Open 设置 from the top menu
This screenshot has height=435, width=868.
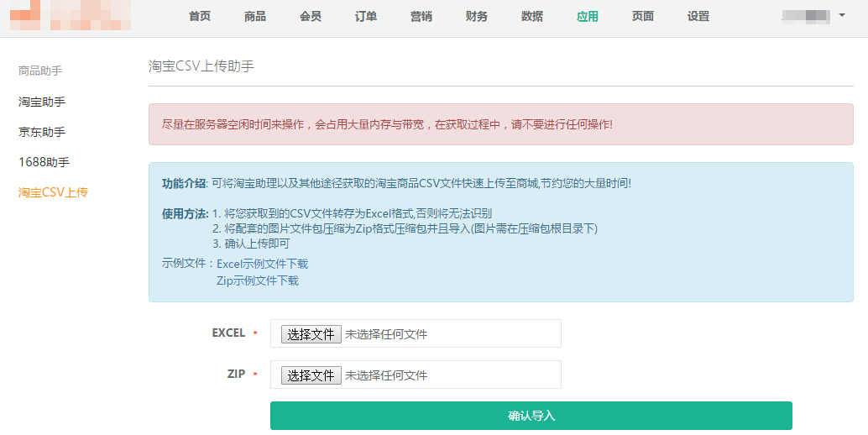tap(698, 17)
